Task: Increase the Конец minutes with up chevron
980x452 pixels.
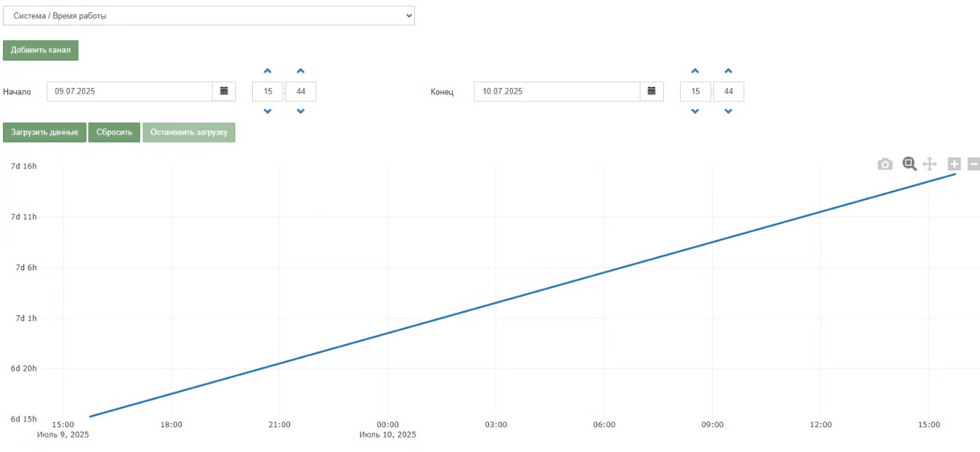Action: (x=729, y=71)
